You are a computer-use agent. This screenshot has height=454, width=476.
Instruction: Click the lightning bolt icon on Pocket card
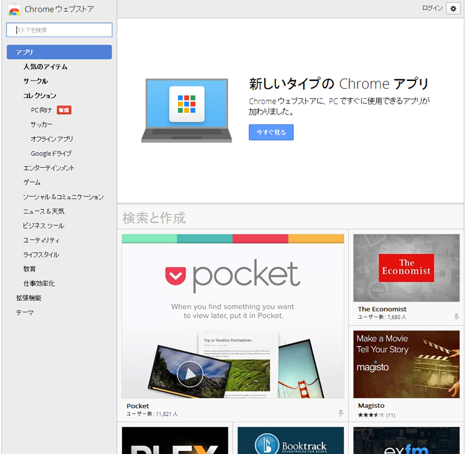[341, 413]
